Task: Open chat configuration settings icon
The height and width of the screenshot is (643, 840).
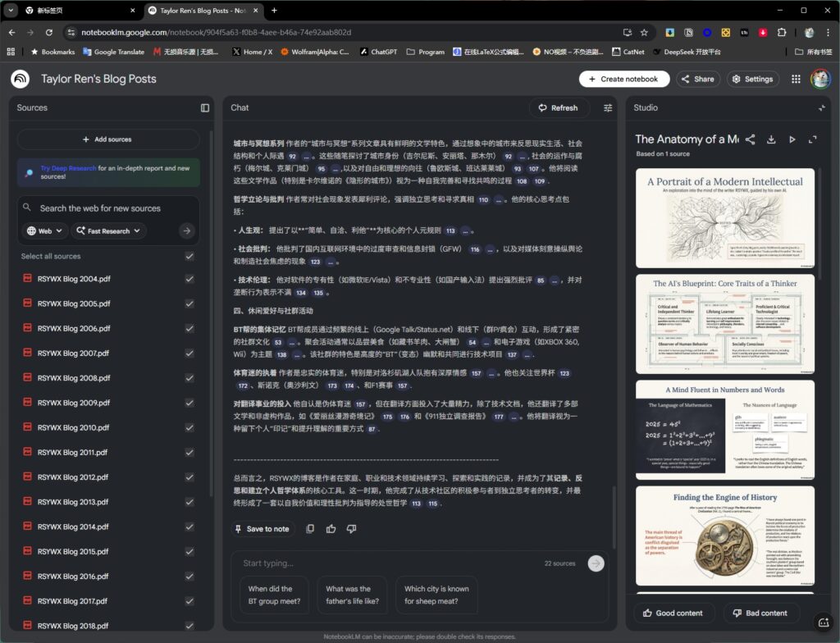Action: 608,107
